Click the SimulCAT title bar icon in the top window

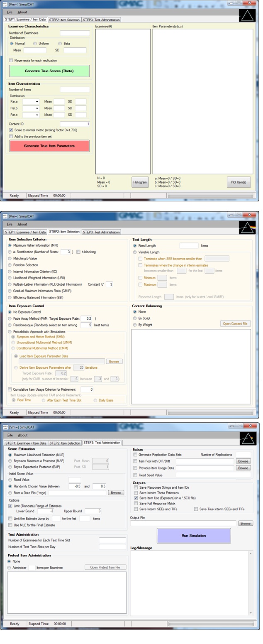[x=5, y=3]
